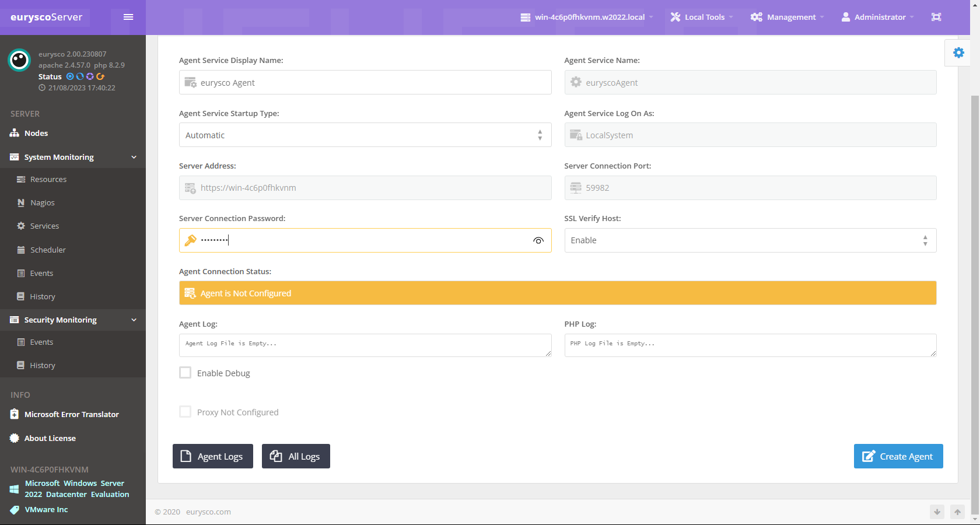Viewport: 980px width, 525px height.
Task: Click the orange refresh status icon
Action: 100,76
